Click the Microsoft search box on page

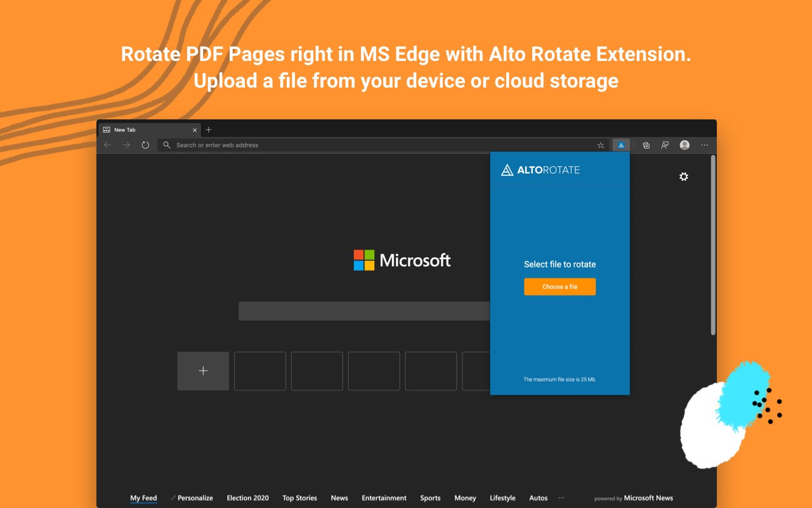click(x=364, y=311)
